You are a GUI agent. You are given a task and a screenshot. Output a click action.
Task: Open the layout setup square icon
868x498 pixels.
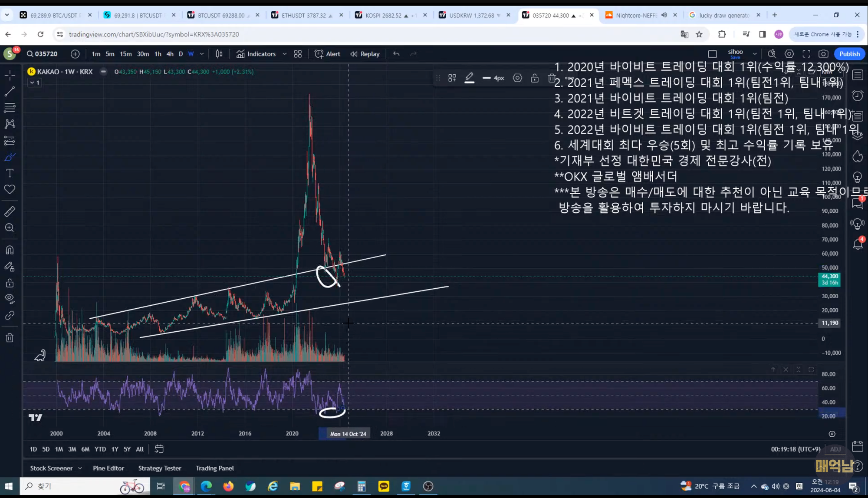coord(712,54)
